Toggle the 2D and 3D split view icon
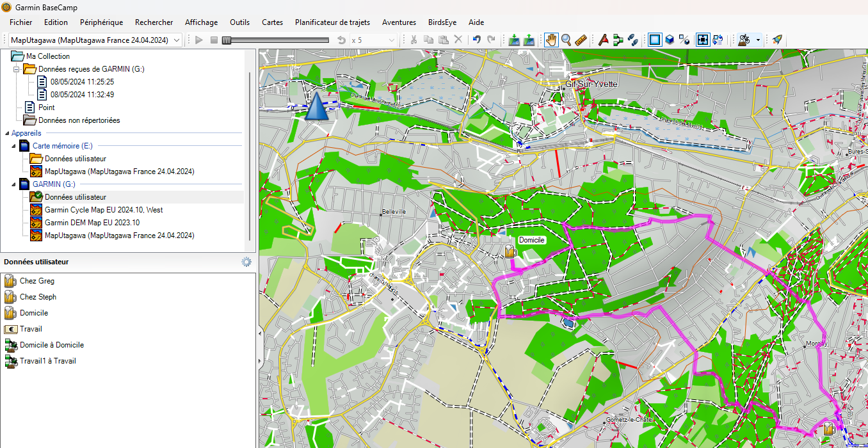This screenshot has height=448, width=868. [684, 40]
